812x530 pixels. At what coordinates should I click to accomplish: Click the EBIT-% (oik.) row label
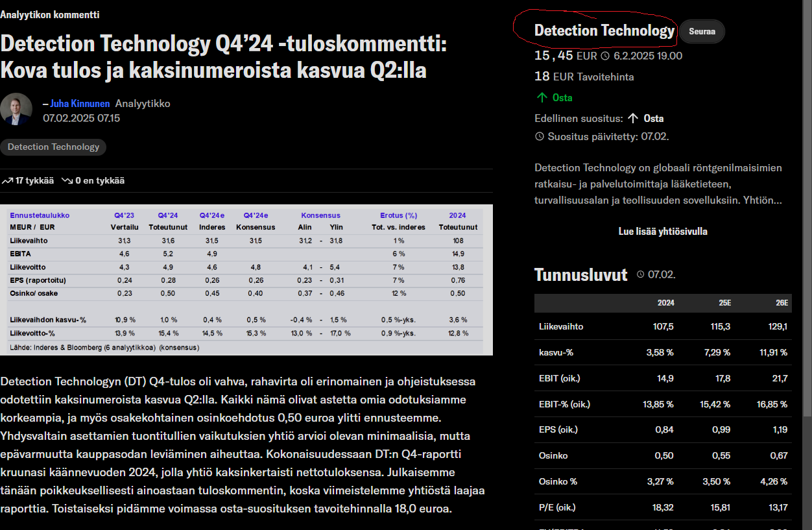point(564,404)
